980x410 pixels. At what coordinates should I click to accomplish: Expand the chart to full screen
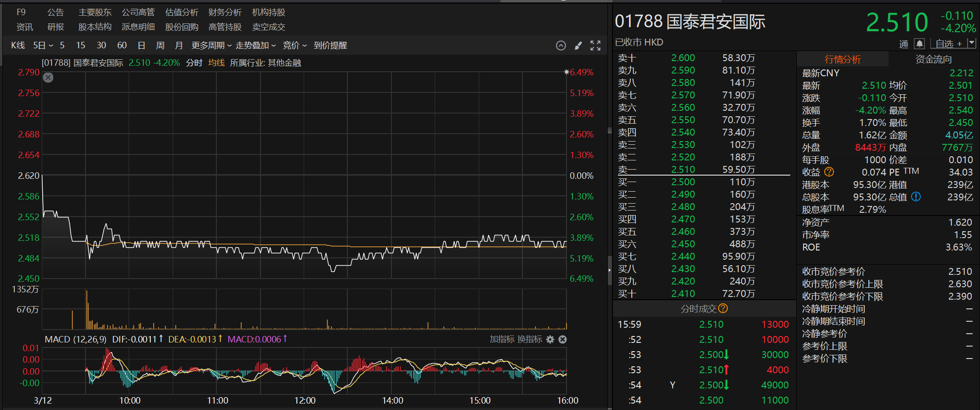pos(595,46)
